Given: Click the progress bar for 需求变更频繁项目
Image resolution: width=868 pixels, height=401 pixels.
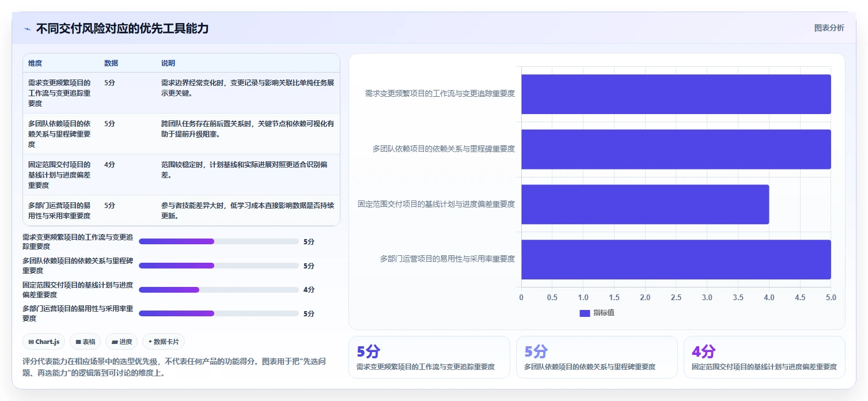Looking at the screenshot, I should coord(219,241).
